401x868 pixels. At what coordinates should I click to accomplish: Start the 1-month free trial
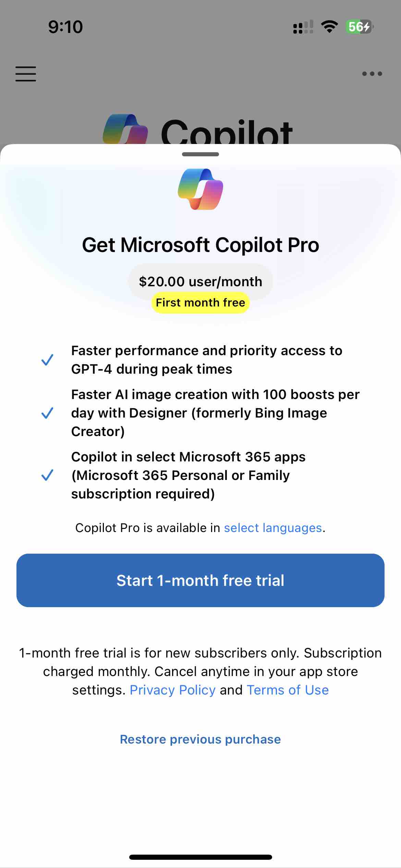pos(200,580)
